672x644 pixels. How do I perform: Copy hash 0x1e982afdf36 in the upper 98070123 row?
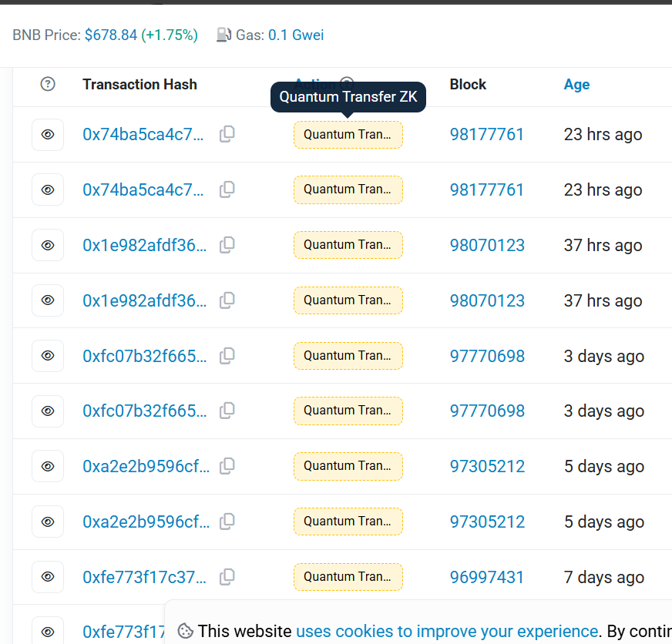click(x=227, y=245)
